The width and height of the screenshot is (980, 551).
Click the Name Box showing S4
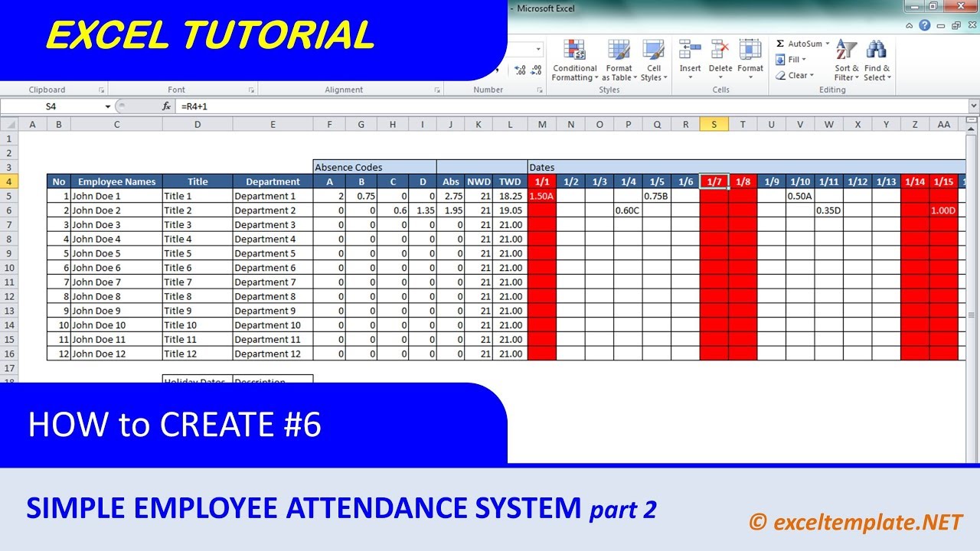click(x=51, y=106)
